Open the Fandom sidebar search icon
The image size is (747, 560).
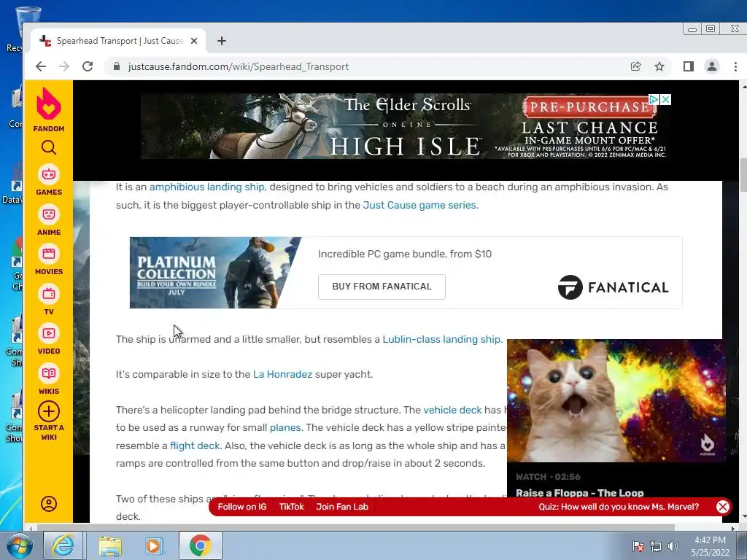click(49, 147)
